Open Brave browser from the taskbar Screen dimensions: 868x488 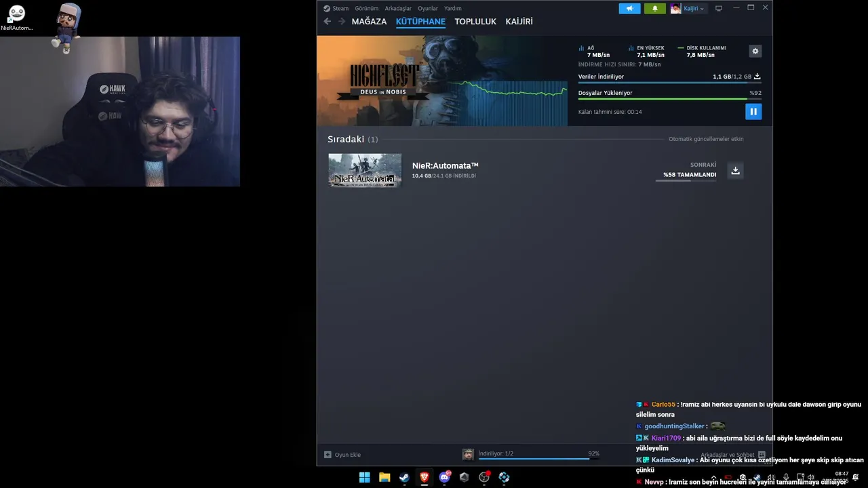click(x=425, y=477)
